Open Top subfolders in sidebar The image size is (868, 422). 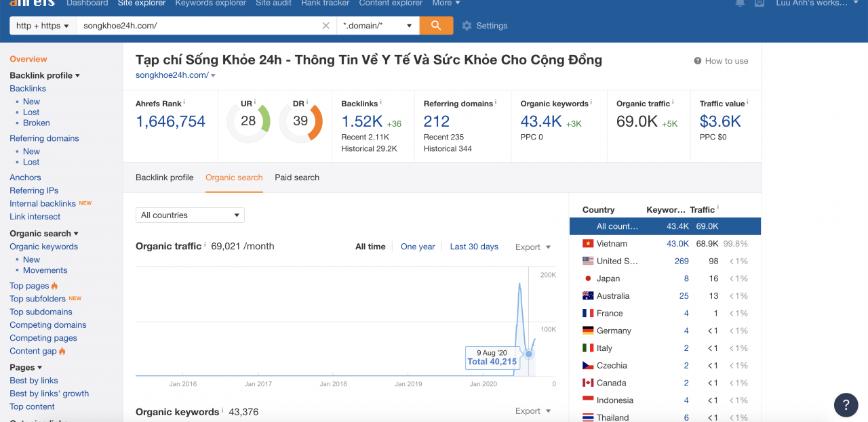[38, 299]
